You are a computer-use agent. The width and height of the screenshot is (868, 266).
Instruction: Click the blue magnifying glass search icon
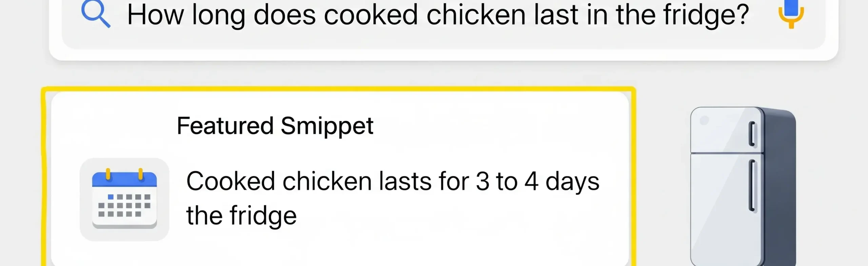tap(95, 15)
